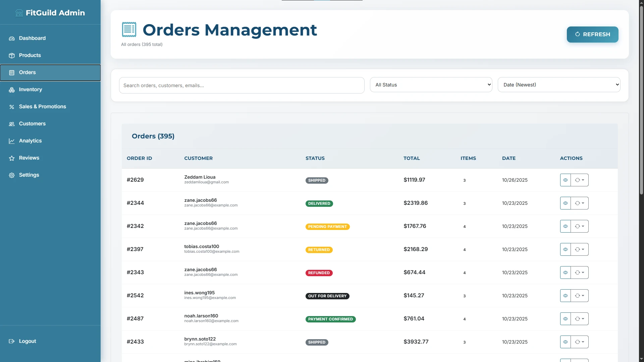Open status update dropdown for order #2629
Viewport: 644px width, 362px height.
tap(580, 180)
